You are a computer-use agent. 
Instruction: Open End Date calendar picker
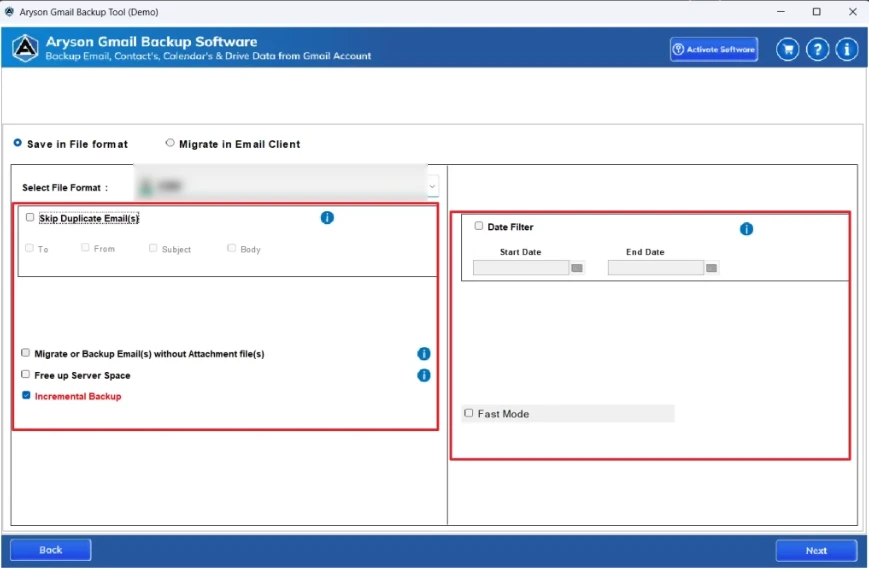coord(712,268)
